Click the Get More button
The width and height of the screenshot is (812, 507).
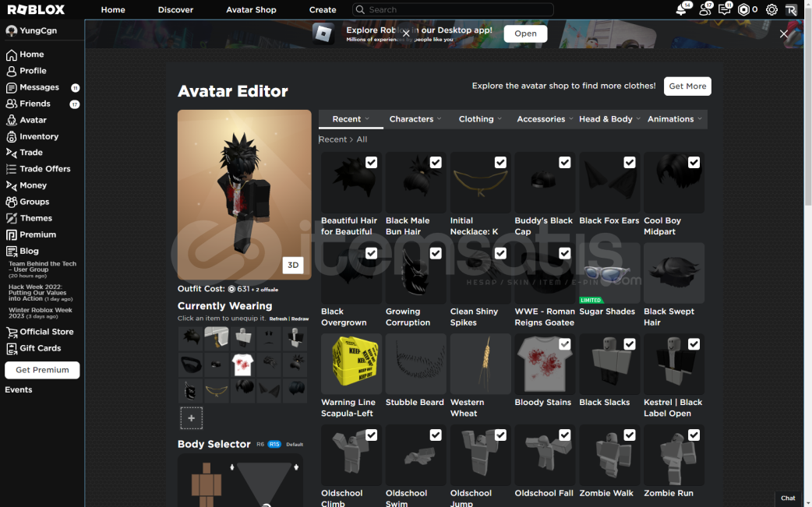[687, 86]
